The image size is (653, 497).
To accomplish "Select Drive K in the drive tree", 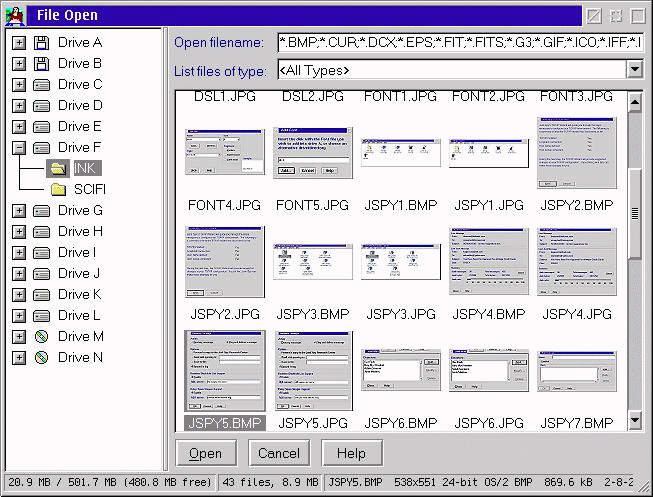I will 80,295.
